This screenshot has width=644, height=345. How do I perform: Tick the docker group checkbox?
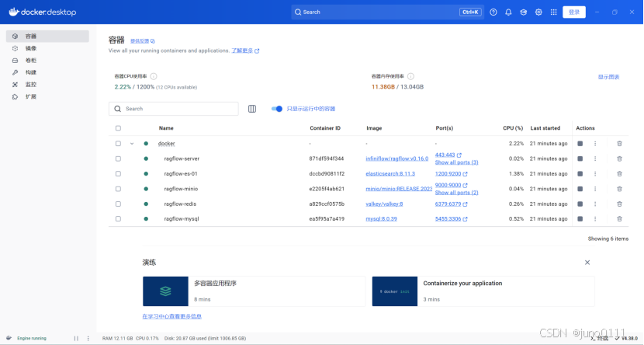(x=118, y=144)
